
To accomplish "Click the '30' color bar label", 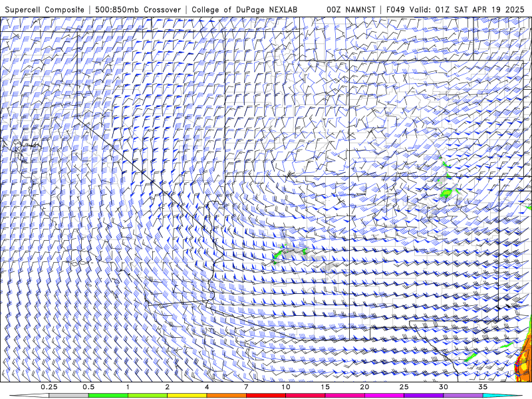I will [444, 387].
